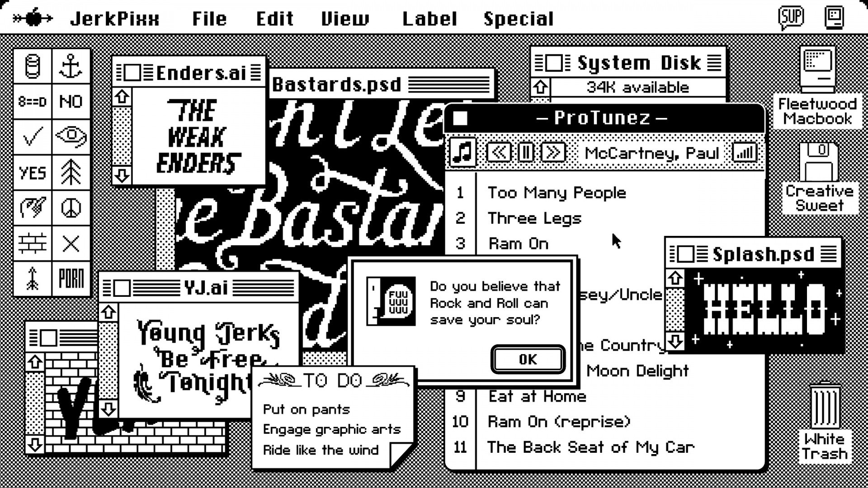Select track 3 Ram On in ProTunez

(519, 243)
